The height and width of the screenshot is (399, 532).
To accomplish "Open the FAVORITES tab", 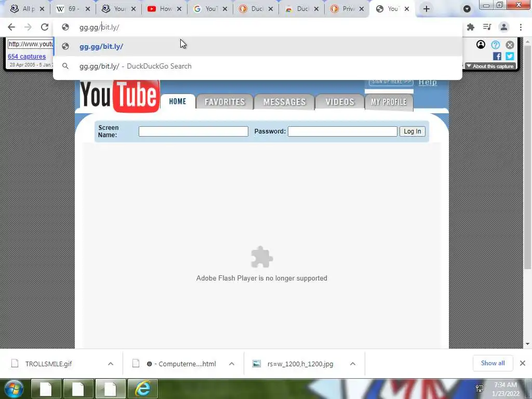I will point(224,102).
